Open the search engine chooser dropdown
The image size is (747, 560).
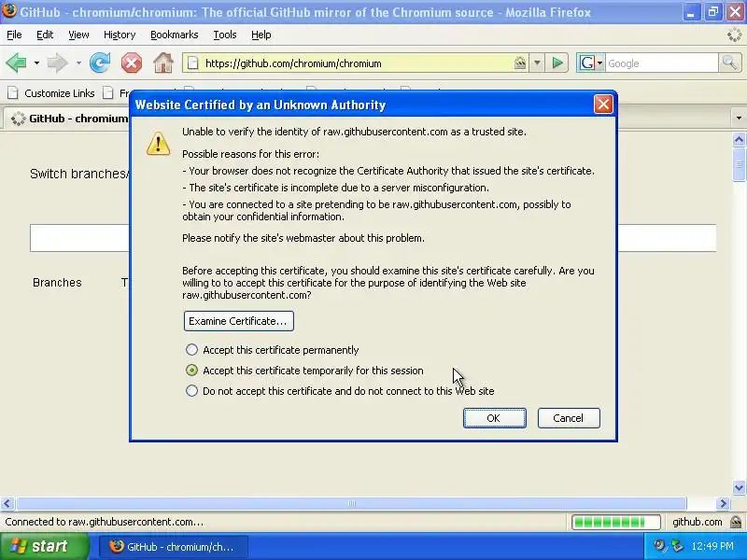tap(599, 63)
